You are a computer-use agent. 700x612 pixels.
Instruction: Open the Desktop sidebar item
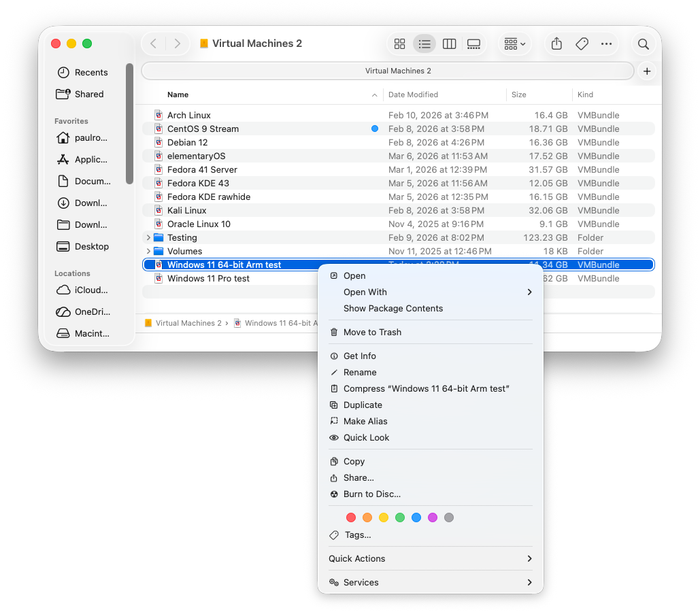(83, 246)
